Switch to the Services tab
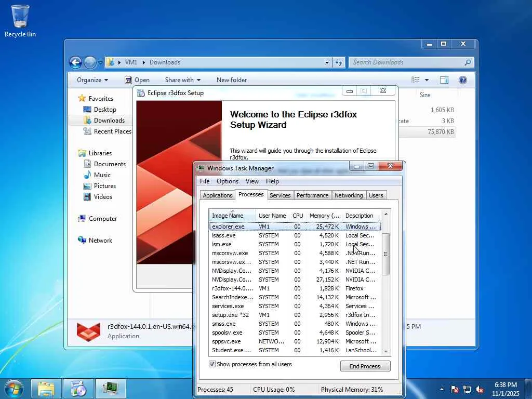The height and width of the screenshot is (399, 532). [x=280, y=195]
